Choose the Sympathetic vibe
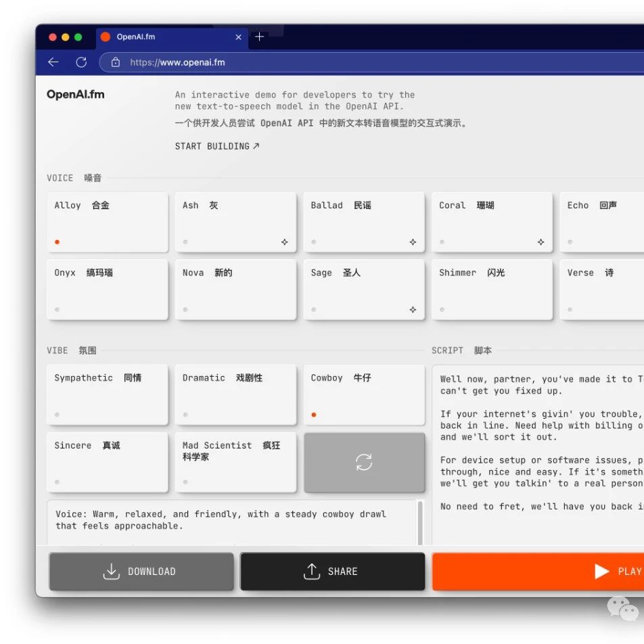The image size is (644, 644). (x=108, y=394)
